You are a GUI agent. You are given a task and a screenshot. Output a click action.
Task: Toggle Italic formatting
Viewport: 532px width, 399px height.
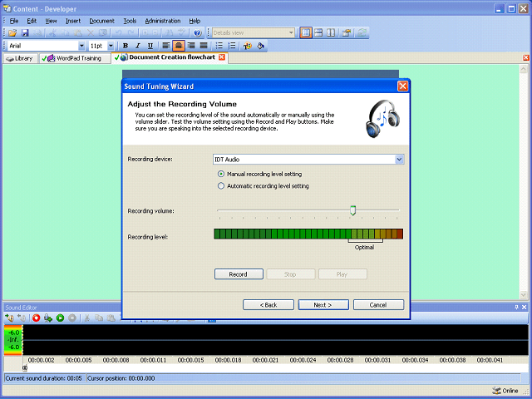138,46
